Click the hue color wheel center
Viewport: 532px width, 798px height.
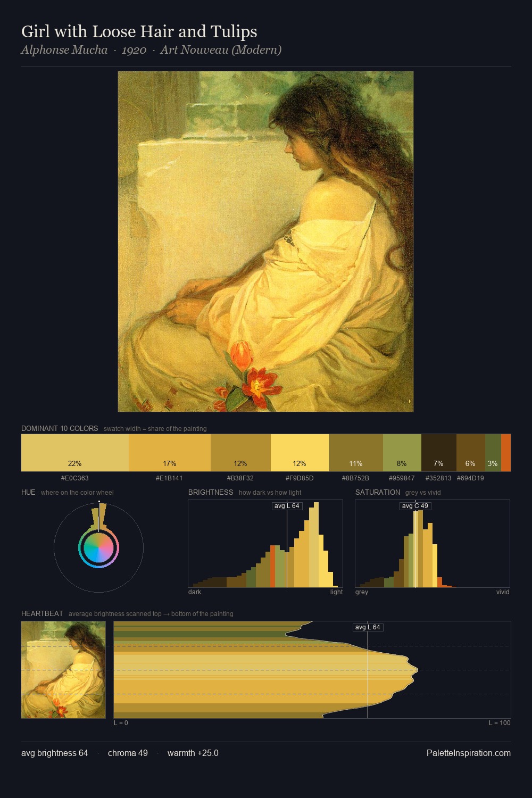[x=98, y=547]
